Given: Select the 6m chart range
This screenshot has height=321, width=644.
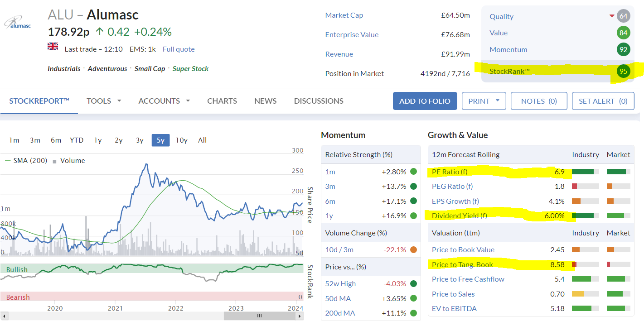Looking at the screenshot, I should [x=56, y=140].
